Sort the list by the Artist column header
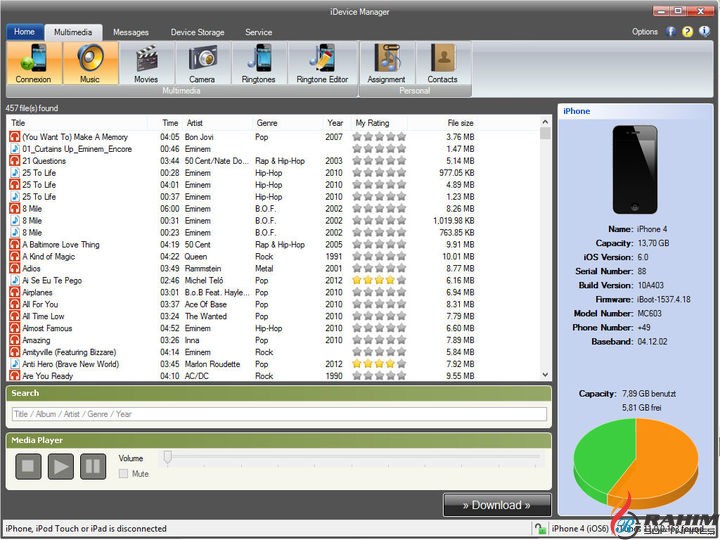The image size is (720, 540). click(x=197, y=123)
